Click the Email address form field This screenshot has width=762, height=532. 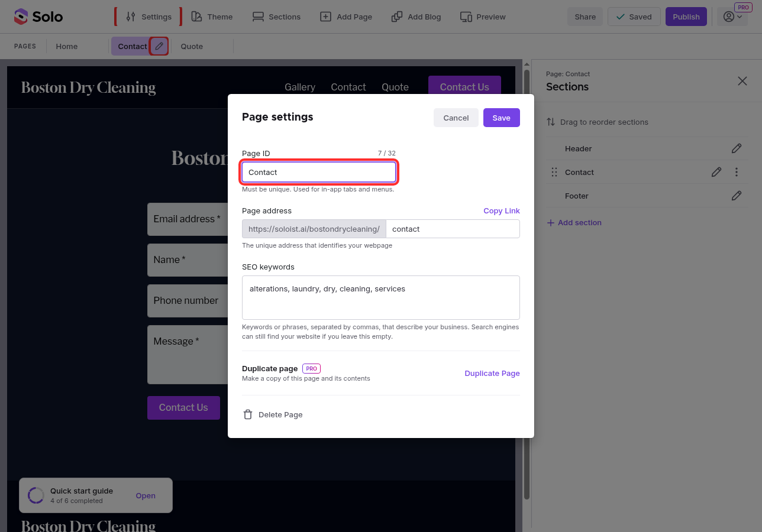point(188,219)
